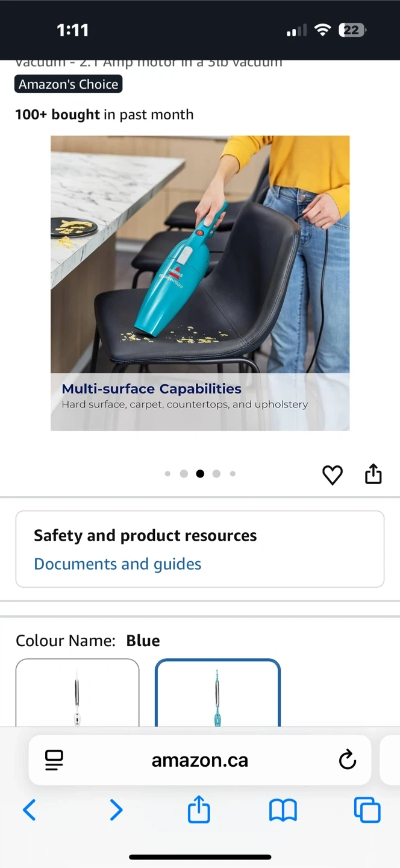Go back with Safari back arrow
Viewport: 400px width, 868px height.
pos(29,810)
